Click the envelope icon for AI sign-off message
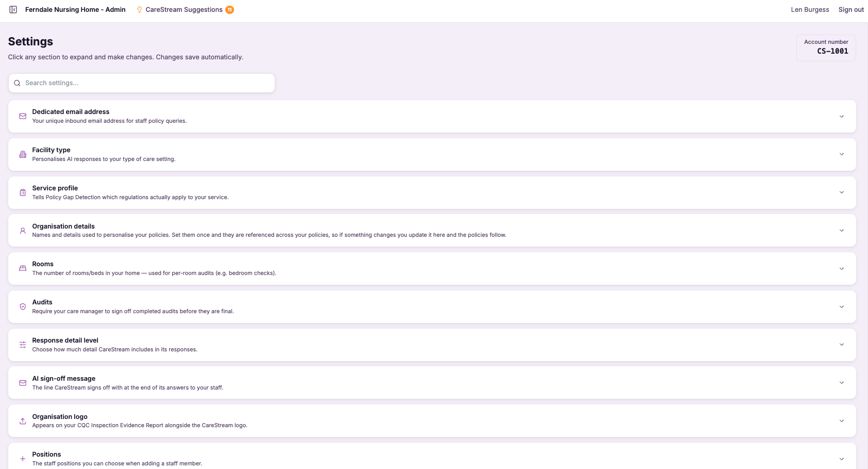The width and height of the screenshot is (868, 469). [x=23, y=383]
